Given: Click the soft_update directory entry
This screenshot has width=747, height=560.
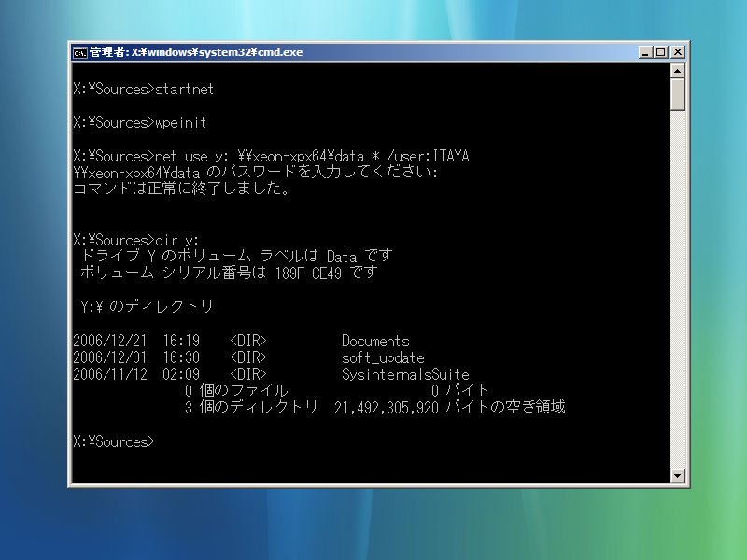Looking at the screenshot, I should point(383,357).
